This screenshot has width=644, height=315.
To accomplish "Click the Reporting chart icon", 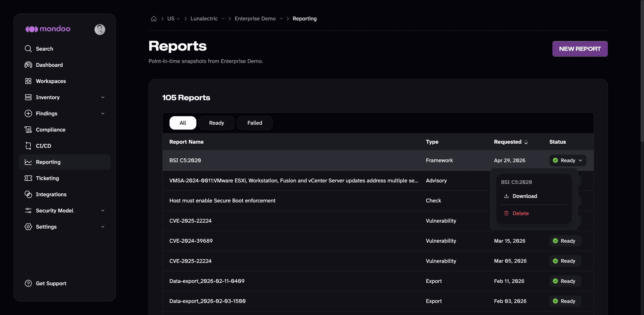I will coord(28,162).
